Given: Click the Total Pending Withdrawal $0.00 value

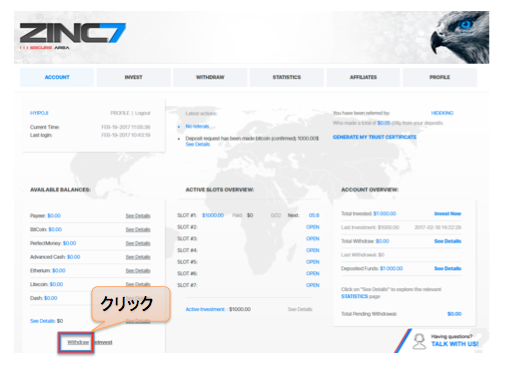Looking at the screenshot, I should click(x=454, y=314).
